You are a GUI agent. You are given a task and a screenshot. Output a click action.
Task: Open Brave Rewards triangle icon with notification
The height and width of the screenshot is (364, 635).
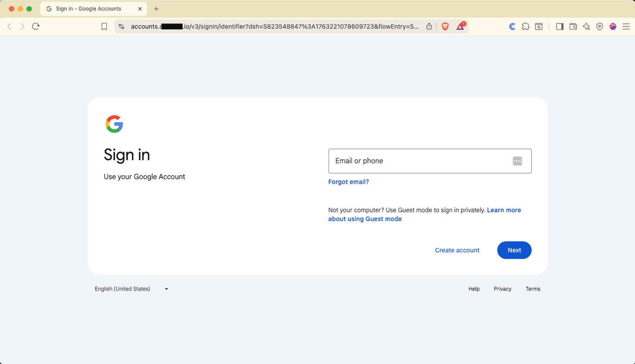[461, 26]
